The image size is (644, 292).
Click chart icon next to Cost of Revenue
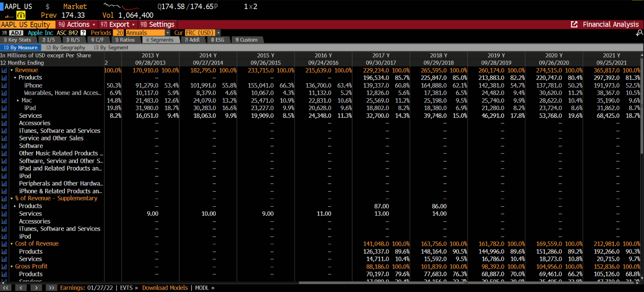tap(4, 244)
